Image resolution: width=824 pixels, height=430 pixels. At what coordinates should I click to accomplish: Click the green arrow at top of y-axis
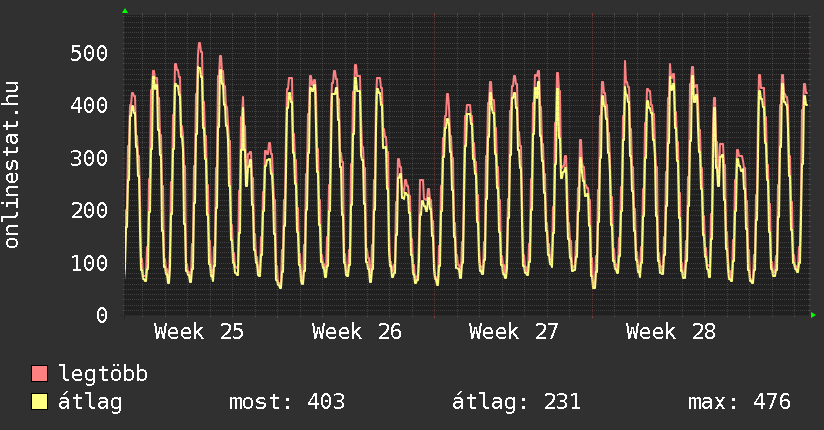point(125,11)
